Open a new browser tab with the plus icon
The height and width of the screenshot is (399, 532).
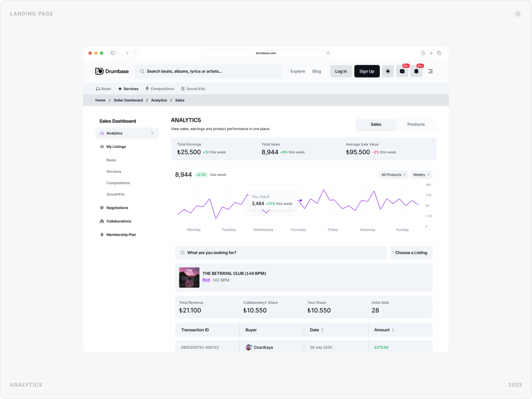(x=431, y=53)
